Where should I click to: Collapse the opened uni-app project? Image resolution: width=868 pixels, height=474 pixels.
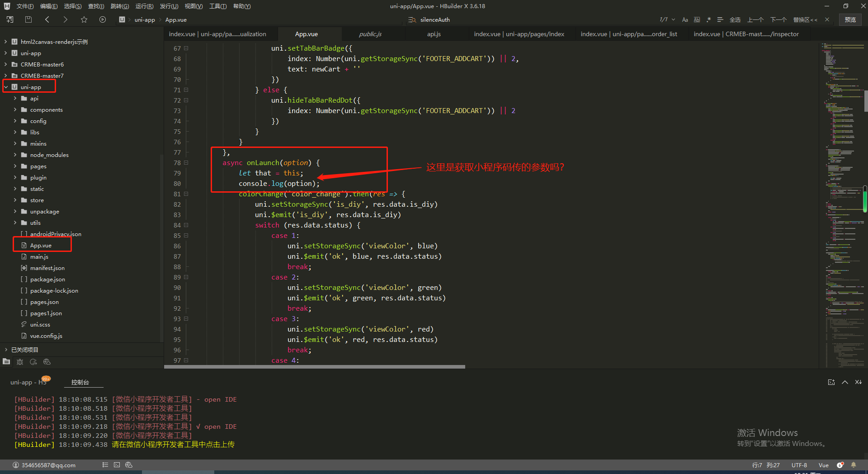(5, 87)
